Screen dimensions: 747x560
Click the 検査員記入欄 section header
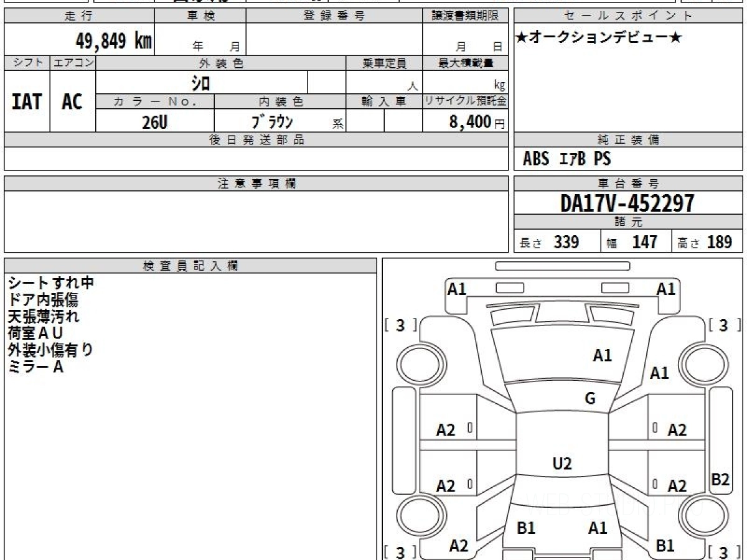click(x=190, y=266)
